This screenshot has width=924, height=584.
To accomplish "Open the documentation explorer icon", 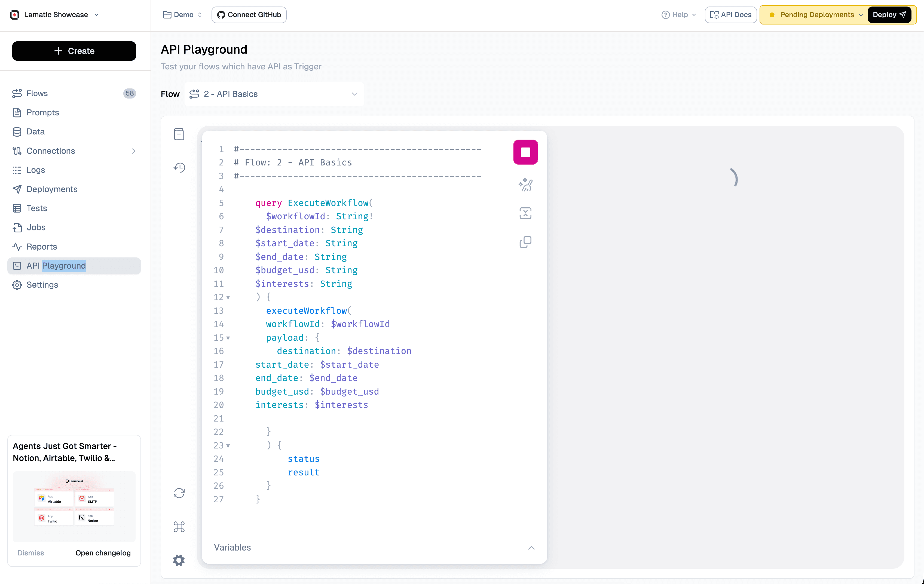I will (179, 134).
